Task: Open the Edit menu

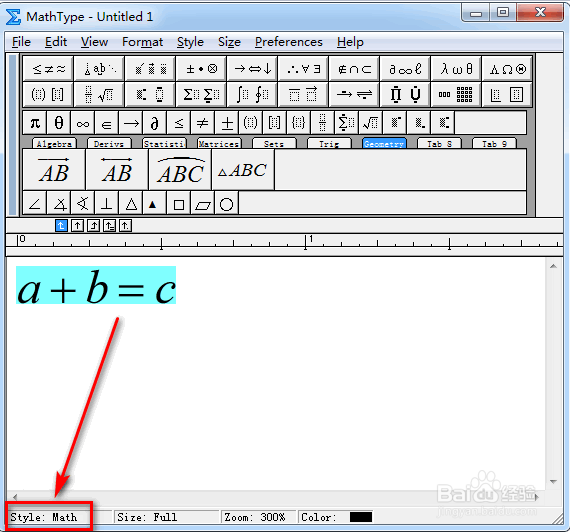Action: coord(56,42)
